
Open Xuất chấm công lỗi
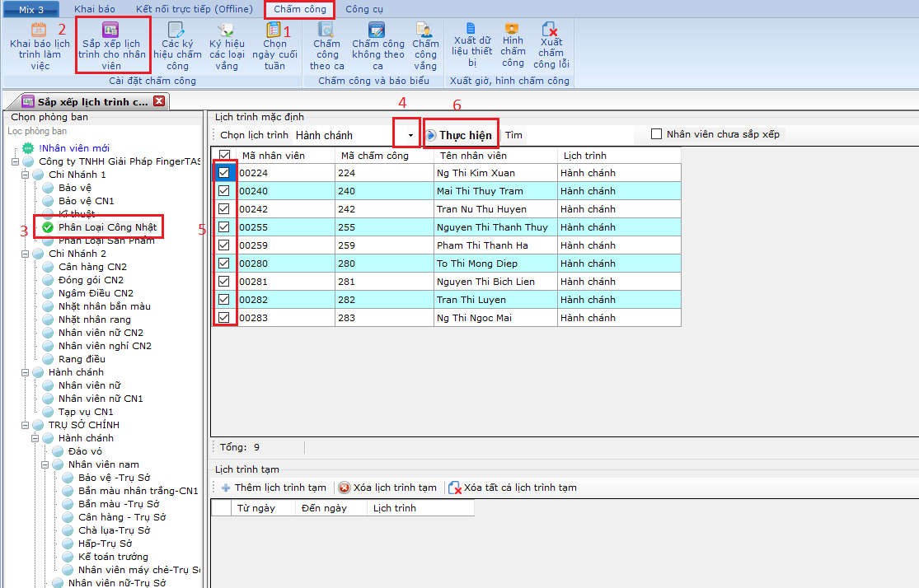tap(551, 30)
